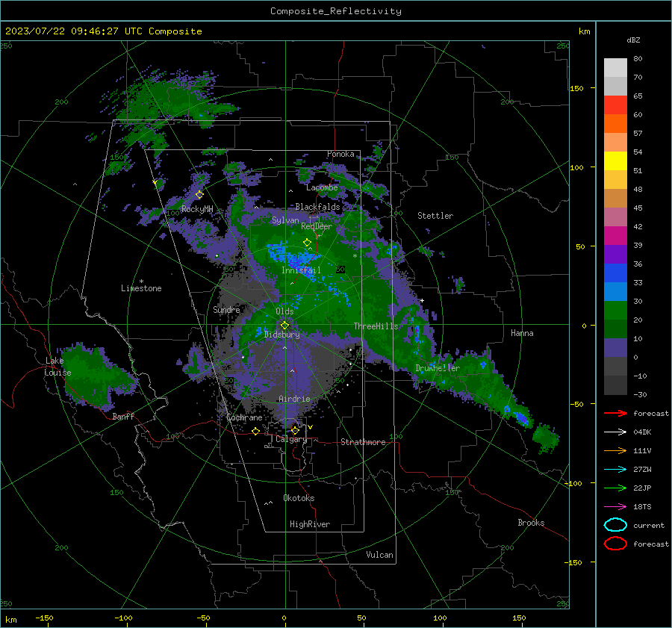Click the Limestone location label
This screenshot has height=628, width=672.
click(141, 288)
